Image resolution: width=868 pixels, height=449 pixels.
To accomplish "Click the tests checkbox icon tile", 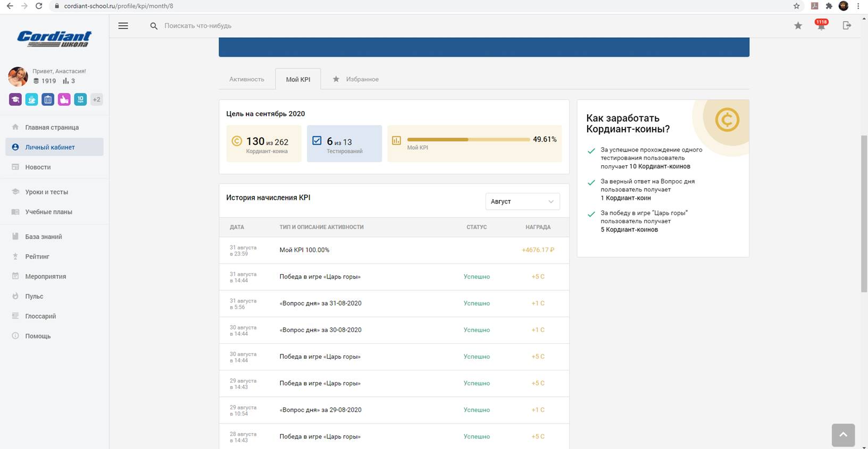I will click(317, 141).
